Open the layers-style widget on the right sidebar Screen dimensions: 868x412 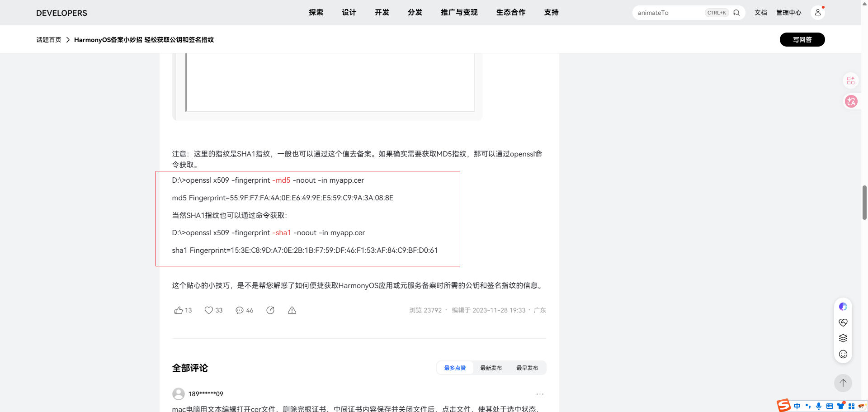(843, 338)
